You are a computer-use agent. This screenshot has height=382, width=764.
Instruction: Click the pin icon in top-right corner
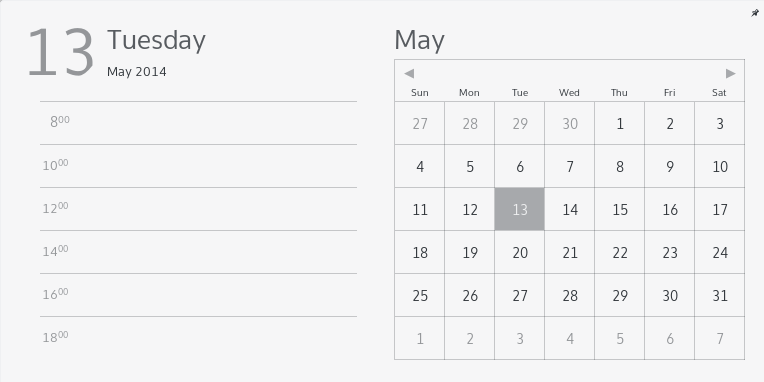click(x=755, y=13)
